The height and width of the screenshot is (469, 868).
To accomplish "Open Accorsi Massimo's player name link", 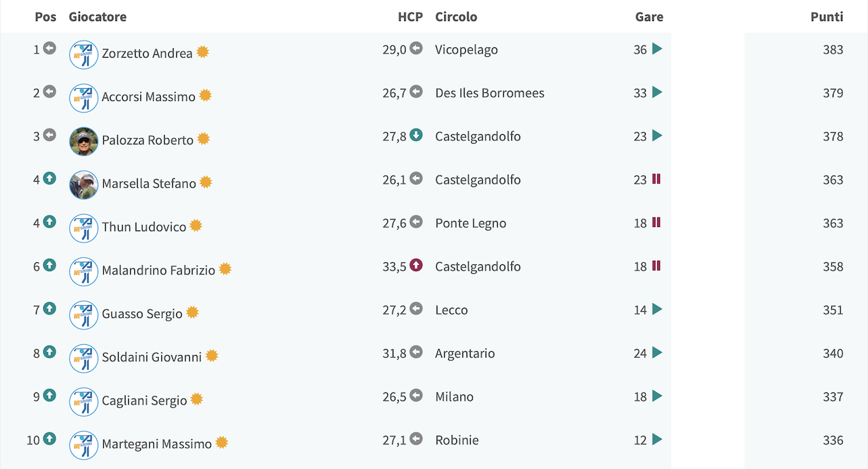I will click(149, 96).
